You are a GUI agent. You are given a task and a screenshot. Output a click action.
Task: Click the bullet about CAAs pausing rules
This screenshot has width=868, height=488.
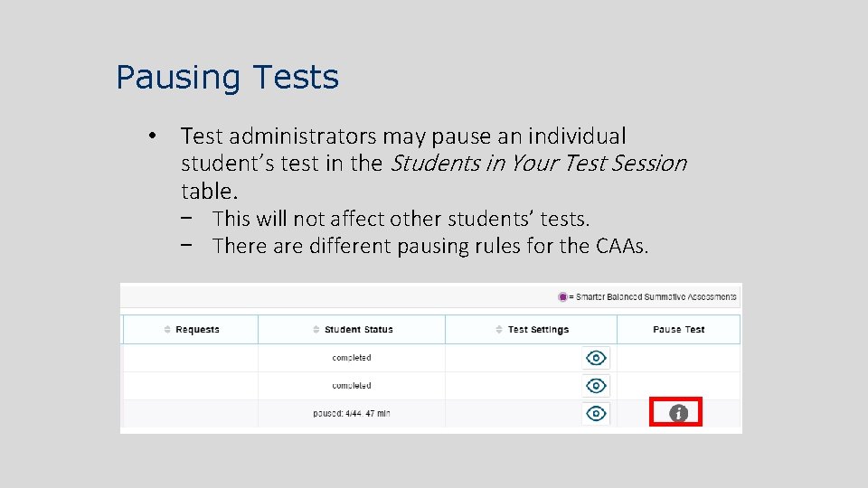pos(430,246)
